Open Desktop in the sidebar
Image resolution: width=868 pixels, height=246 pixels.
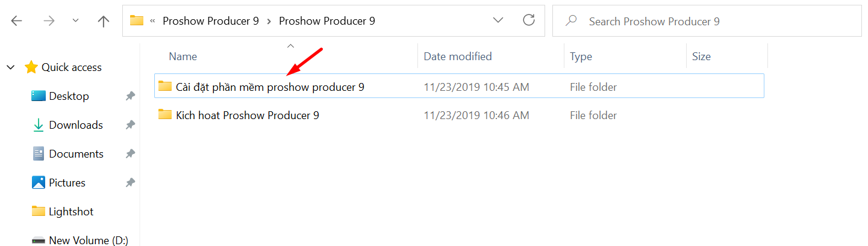coord(69,96)
